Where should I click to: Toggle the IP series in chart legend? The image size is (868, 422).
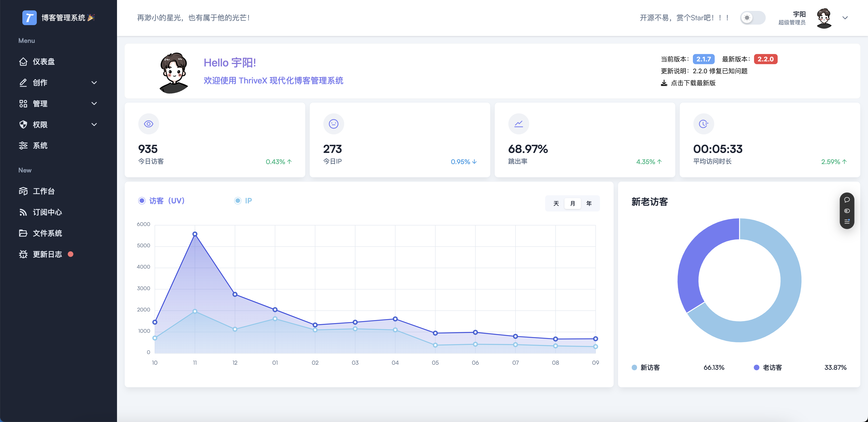coord(243,201)
